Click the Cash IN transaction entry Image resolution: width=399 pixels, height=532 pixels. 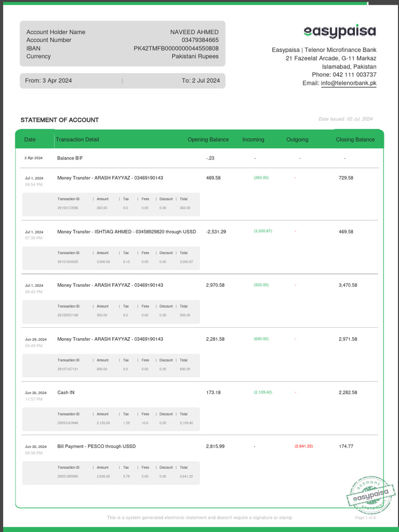click(66, 392)
